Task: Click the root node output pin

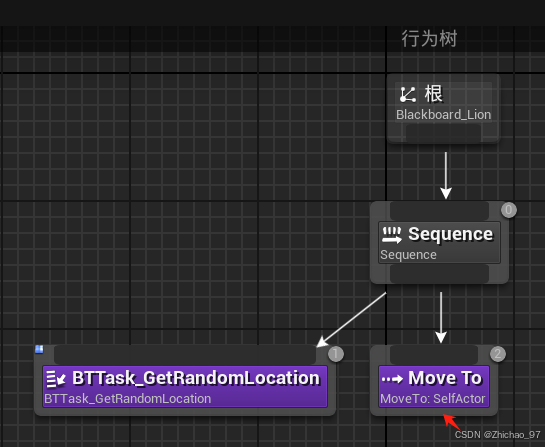Action: (443, 133)
